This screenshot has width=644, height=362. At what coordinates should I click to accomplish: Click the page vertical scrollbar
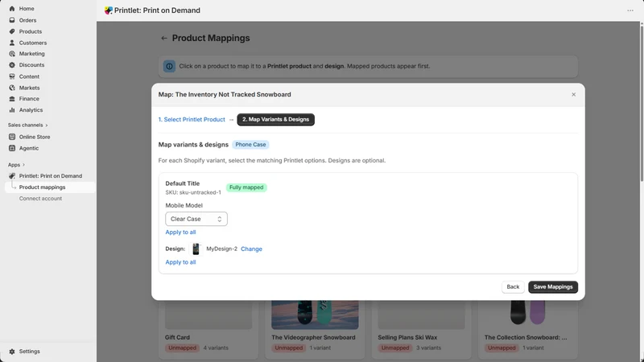coord(642,103)
